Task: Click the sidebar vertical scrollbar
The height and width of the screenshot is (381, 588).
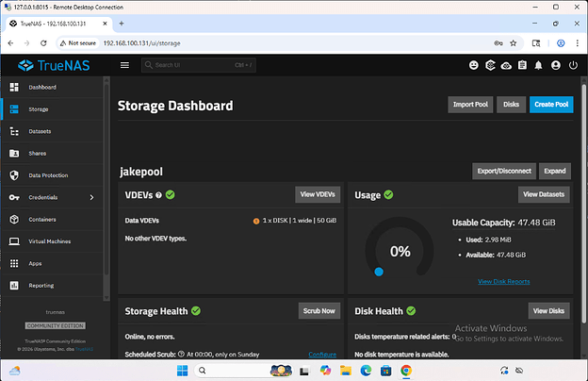Action: (106, 180)
